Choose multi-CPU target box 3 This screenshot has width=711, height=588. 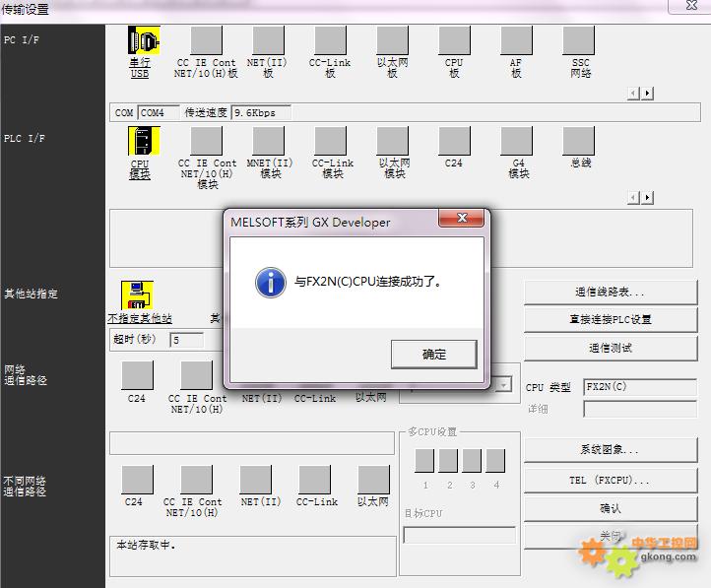[x=472, y=461]
